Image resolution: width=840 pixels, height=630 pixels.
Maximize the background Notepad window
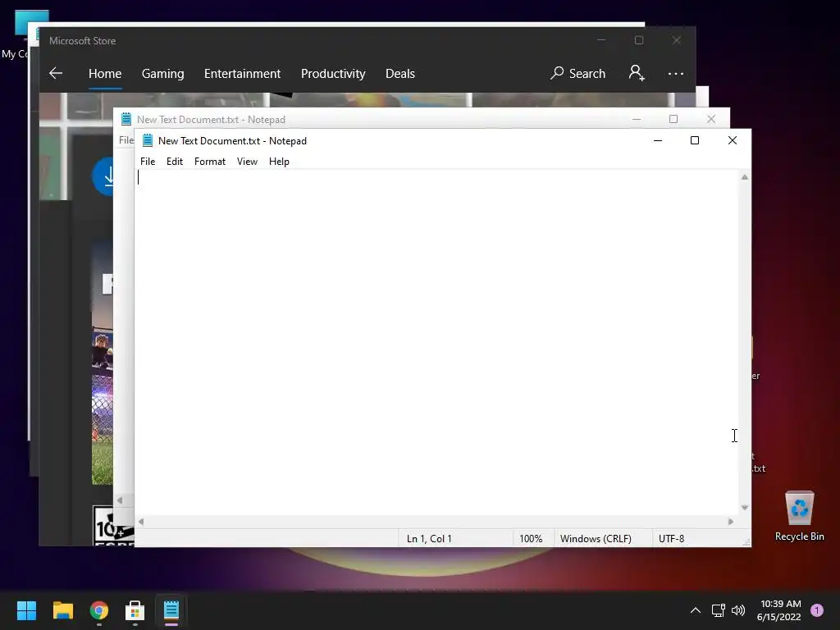[x=673, y=119]
